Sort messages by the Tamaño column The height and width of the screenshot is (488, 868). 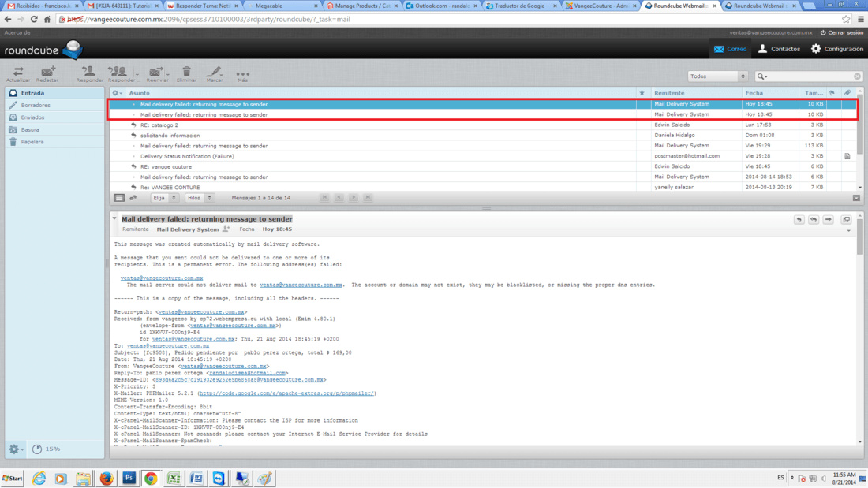(x=814, y=93)
